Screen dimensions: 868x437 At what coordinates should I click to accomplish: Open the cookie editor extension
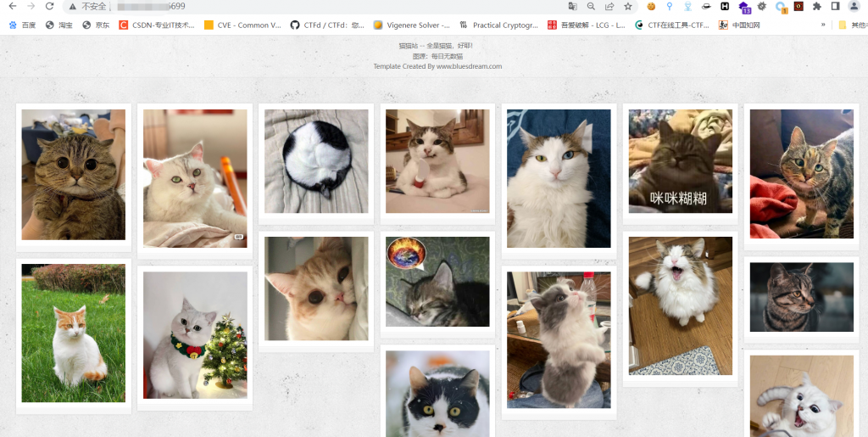pos(651,6)
